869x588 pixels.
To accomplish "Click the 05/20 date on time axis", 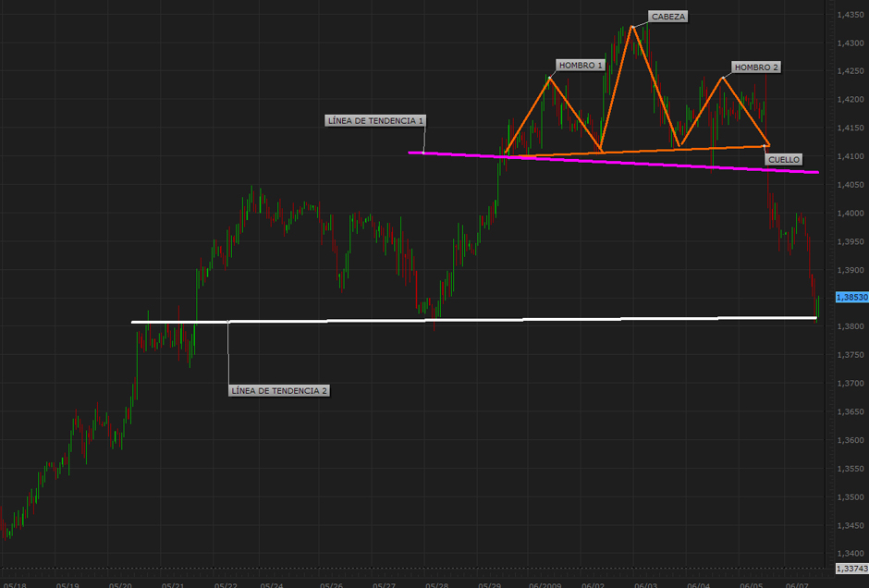I will pyautogui.click(x=120, y=584).
